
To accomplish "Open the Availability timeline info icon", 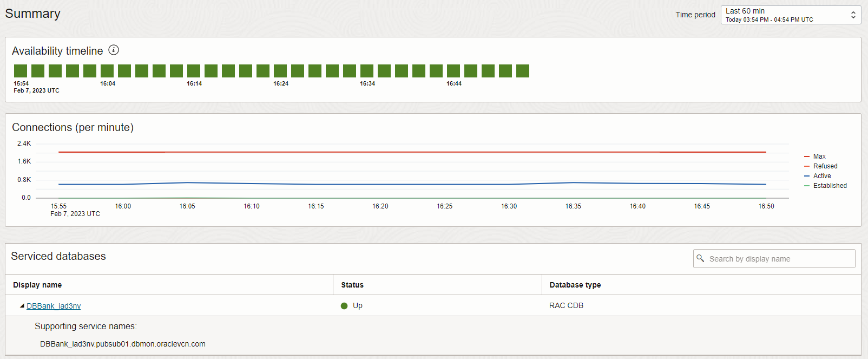I will click(114, 50).
